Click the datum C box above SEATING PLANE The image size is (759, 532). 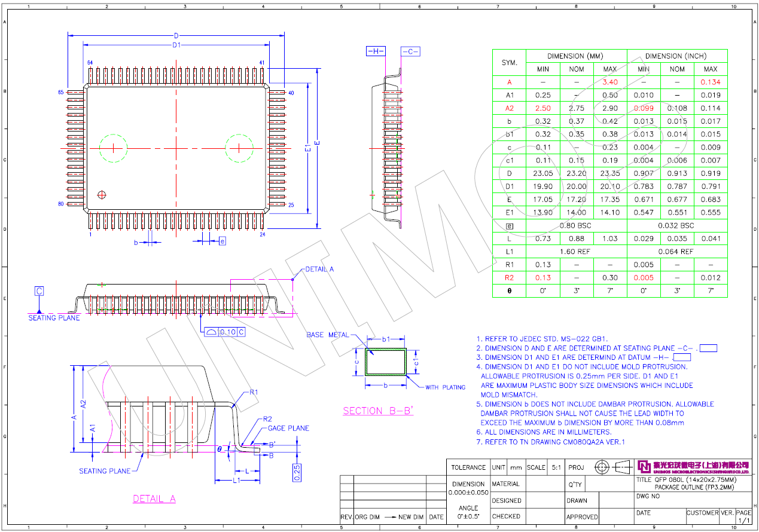[x=39, y=291]
